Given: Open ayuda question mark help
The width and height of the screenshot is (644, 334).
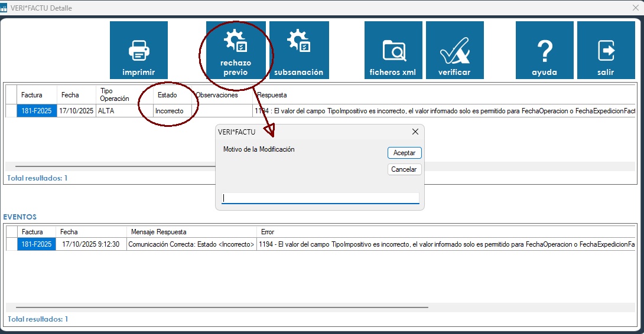Looking at the screenshot, I should (x=544, y=50).
